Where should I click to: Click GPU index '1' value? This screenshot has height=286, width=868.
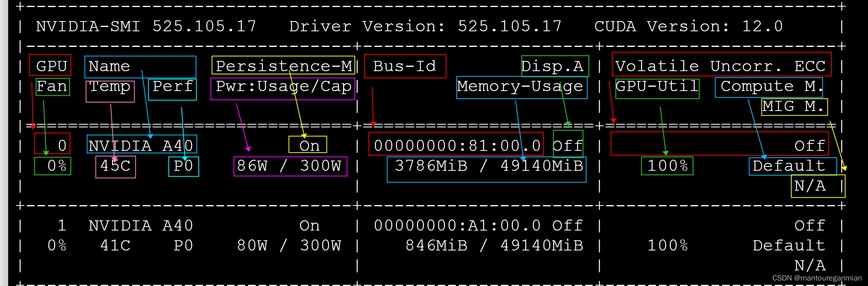click(62, 226)
